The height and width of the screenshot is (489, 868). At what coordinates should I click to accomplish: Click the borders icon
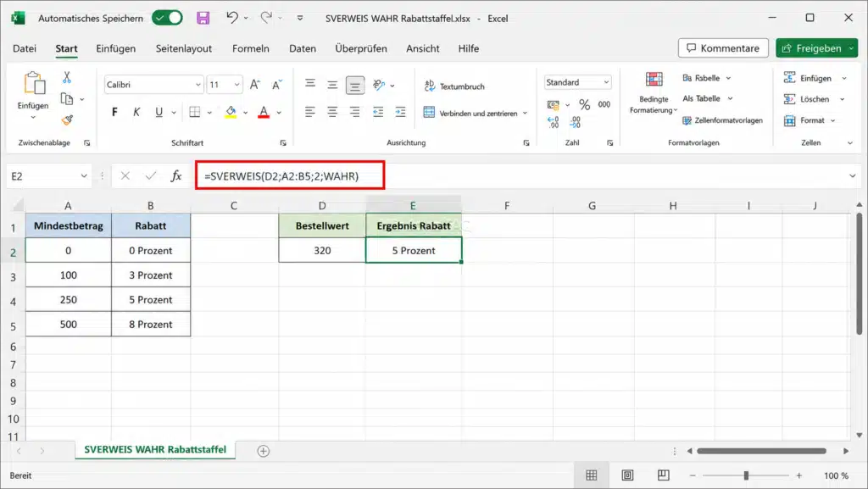195,113
